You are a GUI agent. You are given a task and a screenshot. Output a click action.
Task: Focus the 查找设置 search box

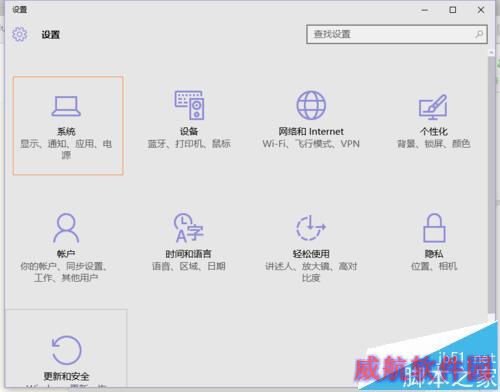pyautogui.click(x=397, y=34)
